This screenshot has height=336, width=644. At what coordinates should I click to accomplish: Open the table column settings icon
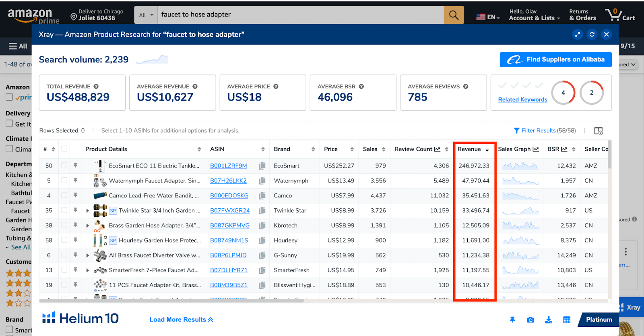tap(599, 131)
